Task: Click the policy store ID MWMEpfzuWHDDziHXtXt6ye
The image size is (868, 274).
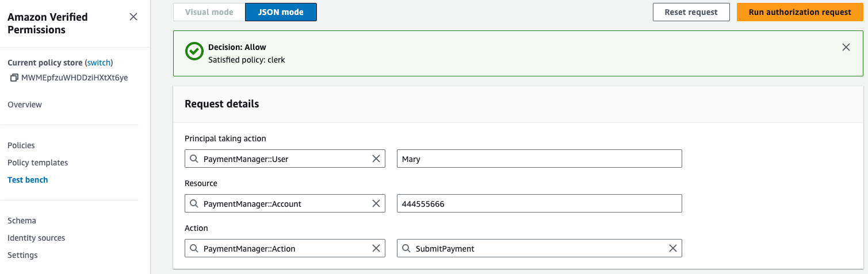Action: (74, 78)
